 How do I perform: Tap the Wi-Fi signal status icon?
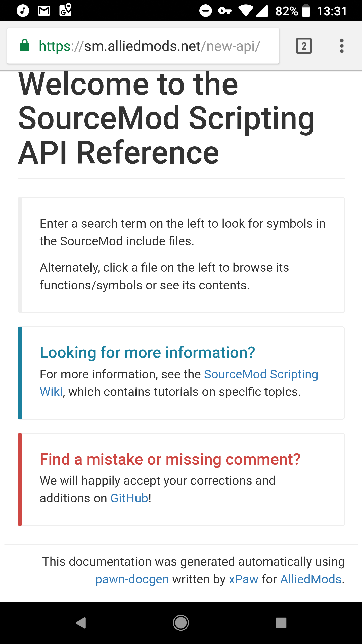(x=246, y=11)
